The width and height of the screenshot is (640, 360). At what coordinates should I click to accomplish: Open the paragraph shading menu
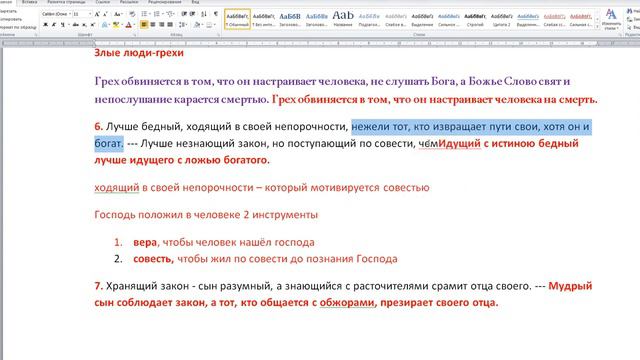(198, 25)
